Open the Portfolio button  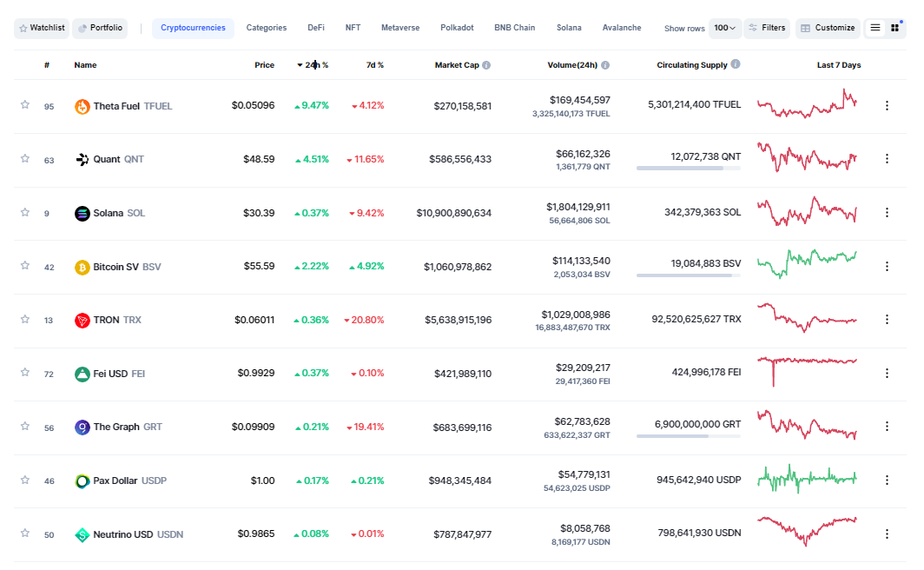pyautogui.click(x=100, y=28)
